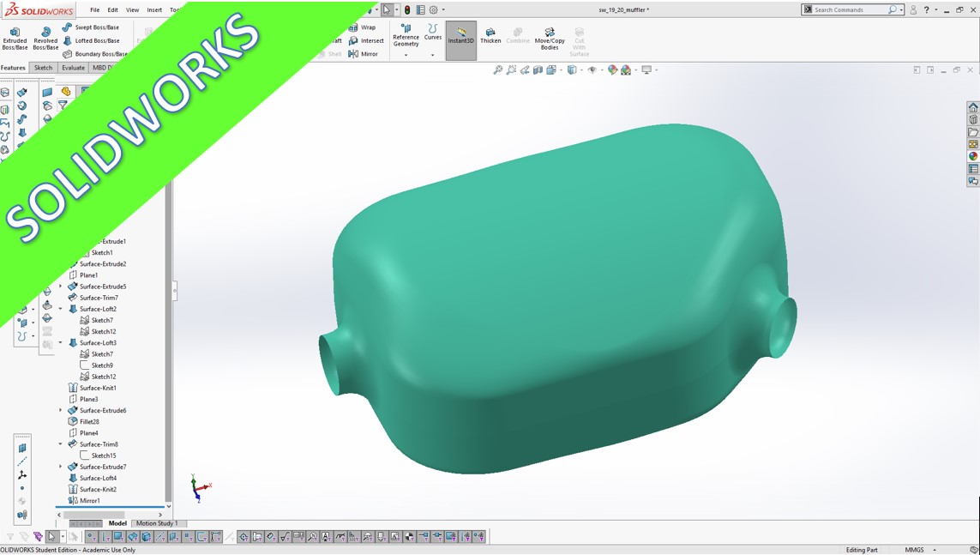This screenshot has width=980, height=555.
Task: Click Zoom to Fit icon
Action: coord(498,70)
